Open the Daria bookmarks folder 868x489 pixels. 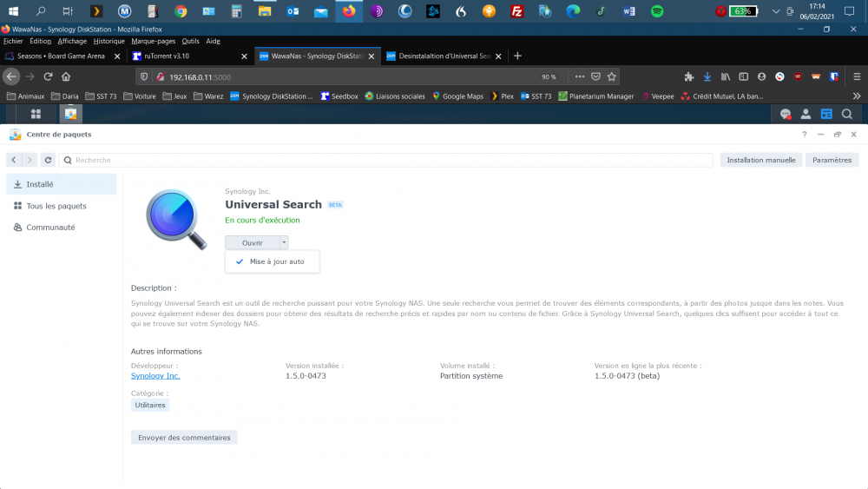pos(65,96)
